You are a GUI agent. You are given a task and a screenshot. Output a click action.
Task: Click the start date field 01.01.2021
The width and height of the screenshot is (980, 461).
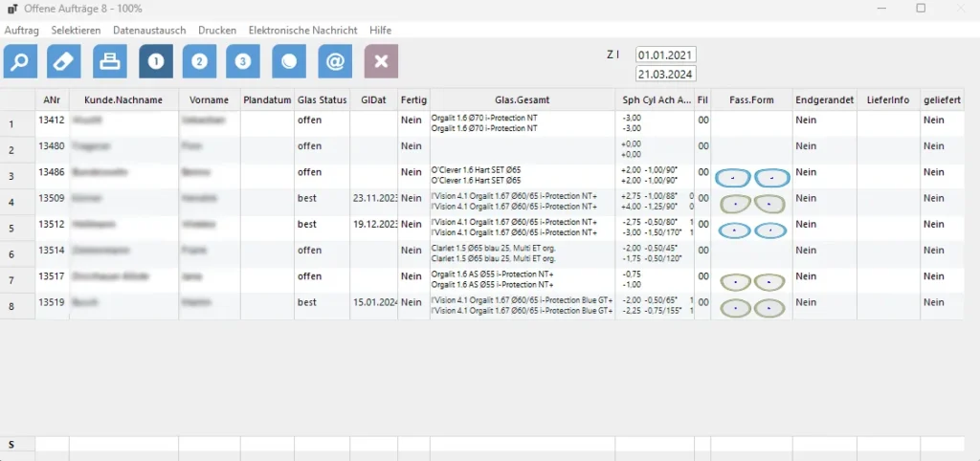[x=665, y=55]
